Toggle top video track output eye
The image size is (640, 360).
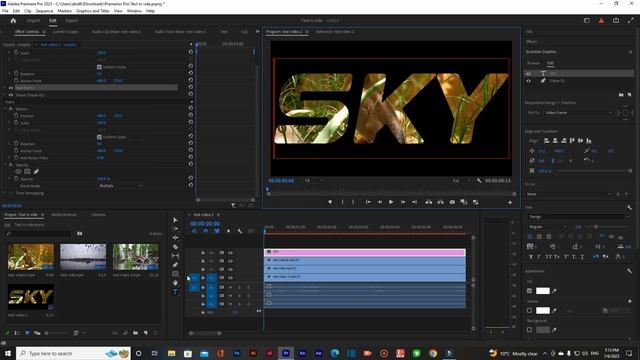point(231,253)
